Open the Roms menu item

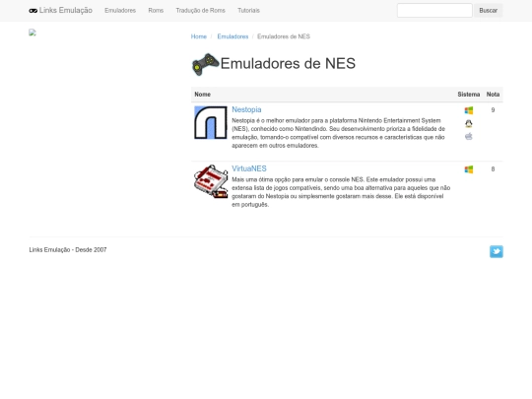tap(156, 11)
